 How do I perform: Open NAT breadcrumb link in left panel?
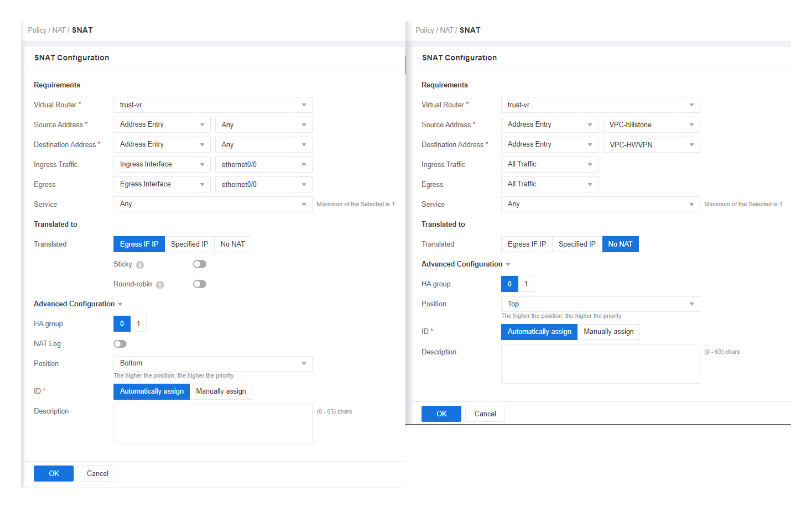pos(59,30)
